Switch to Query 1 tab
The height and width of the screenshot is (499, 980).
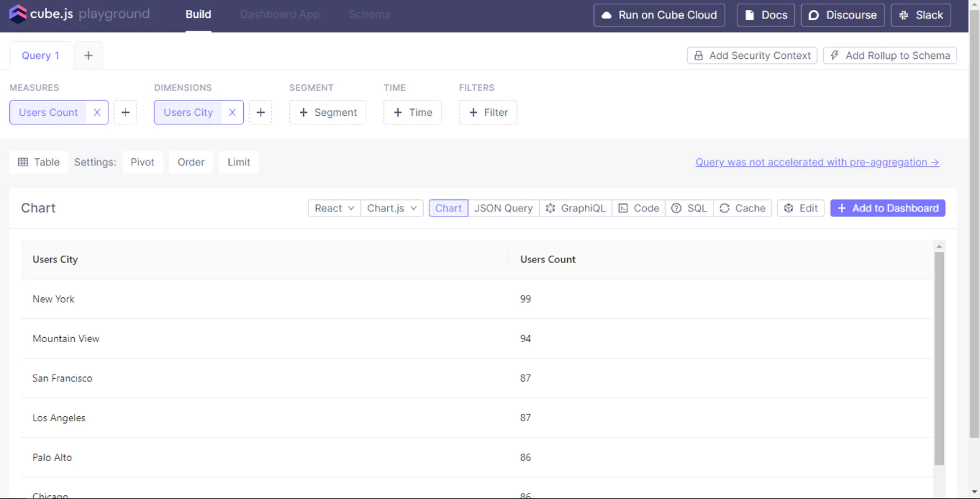(x=40, y=55)
